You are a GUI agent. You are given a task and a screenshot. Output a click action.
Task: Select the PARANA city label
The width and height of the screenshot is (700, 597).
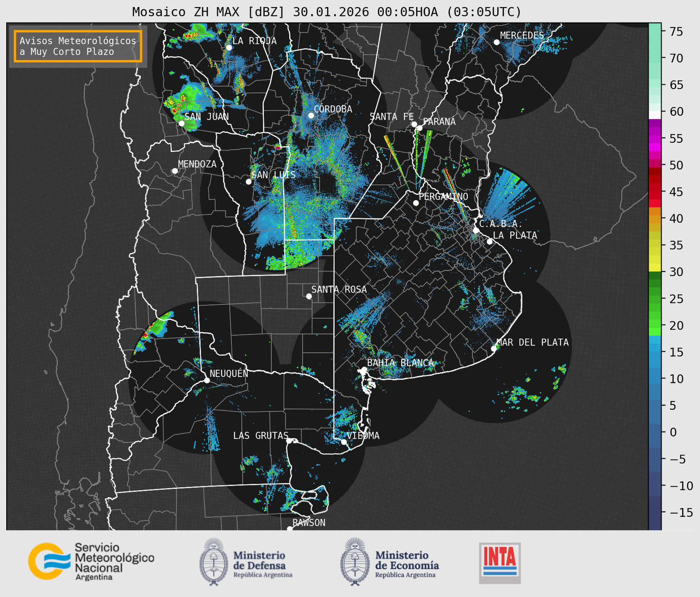point(439,122)
